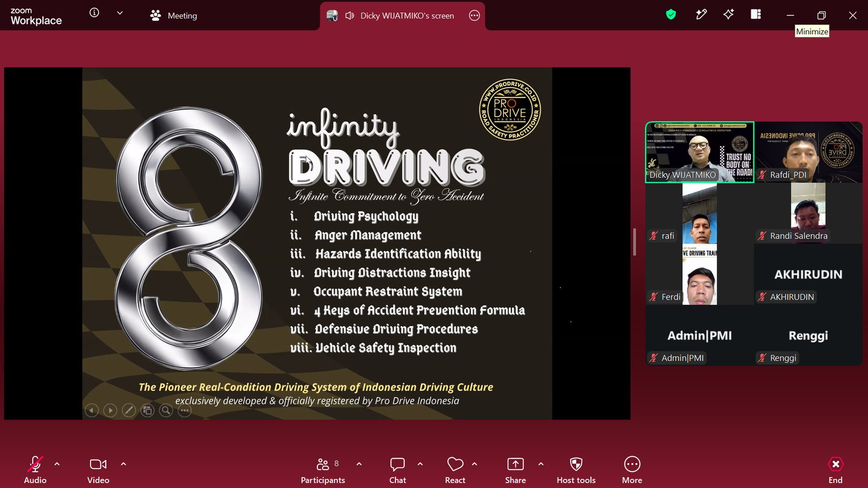This screenshot has height=488, width=868.
Task: Expand the Video options caret
Action: (x=123, y=464)
